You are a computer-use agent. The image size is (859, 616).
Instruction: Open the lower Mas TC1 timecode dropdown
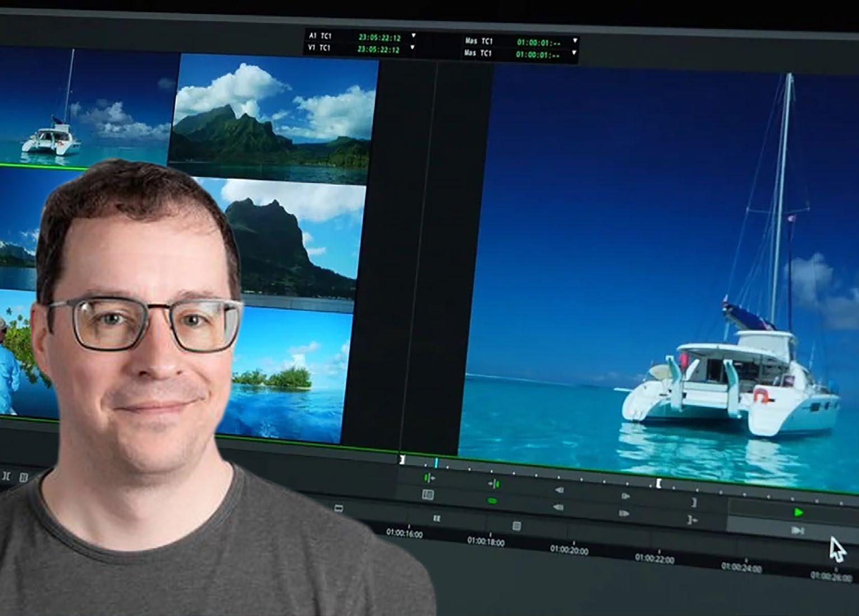(x=574, y=53)
